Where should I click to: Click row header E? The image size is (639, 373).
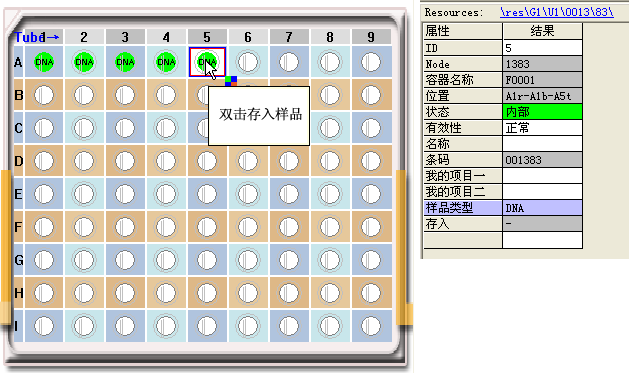click(18, 194)
